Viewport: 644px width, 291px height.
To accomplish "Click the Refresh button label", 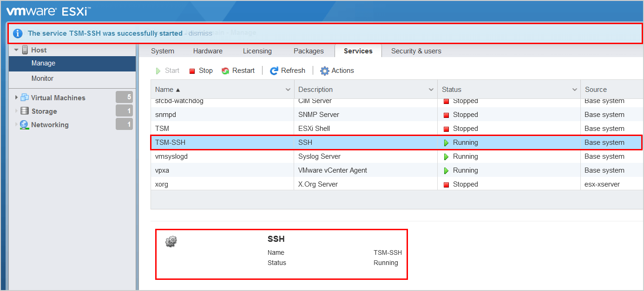I will pos(293,71).
